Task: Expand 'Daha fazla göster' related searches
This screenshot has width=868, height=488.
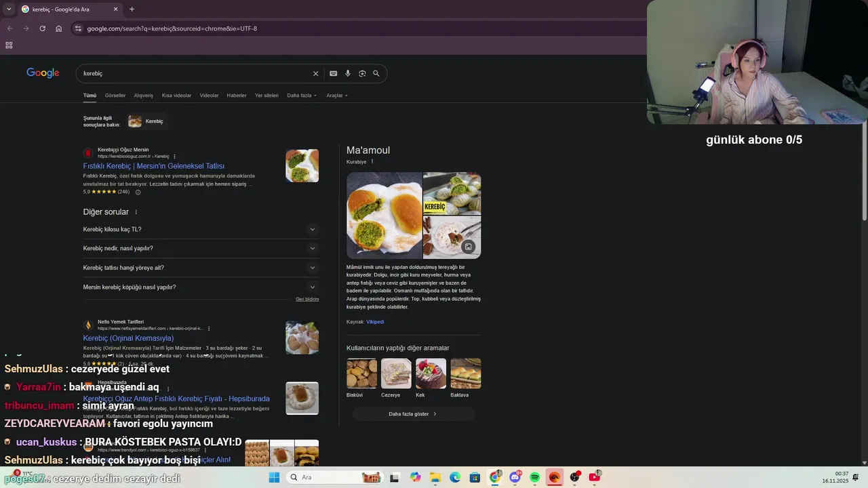Action: [x=413, y=413]
